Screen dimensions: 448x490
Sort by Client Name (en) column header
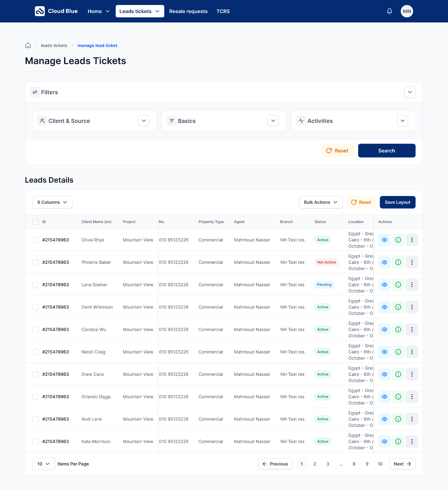[x=96, y=222]
